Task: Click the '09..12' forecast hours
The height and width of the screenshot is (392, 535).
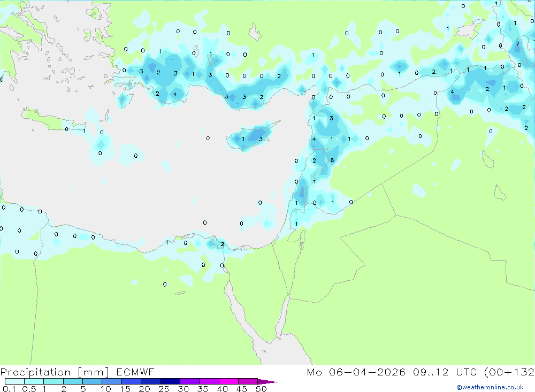Action: pyautogui.click(x=431, y=372)
